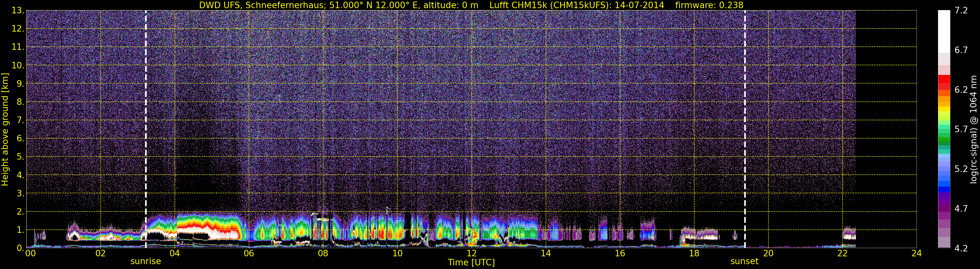
Task: Click the height axis tick '8.'
Action: (20, 102)
